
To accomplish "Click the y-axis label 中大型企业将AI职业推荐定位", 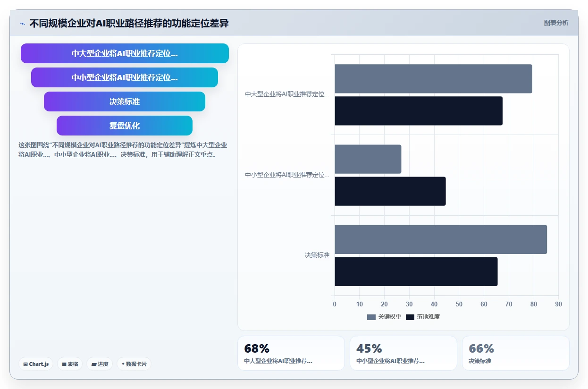I will click(x=287, y=94).
